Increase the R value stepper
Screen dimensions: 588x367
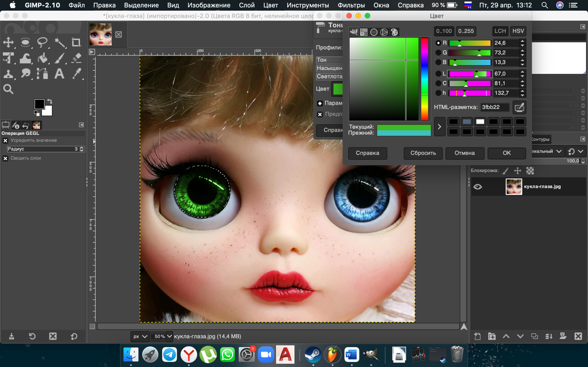point(523,41)
